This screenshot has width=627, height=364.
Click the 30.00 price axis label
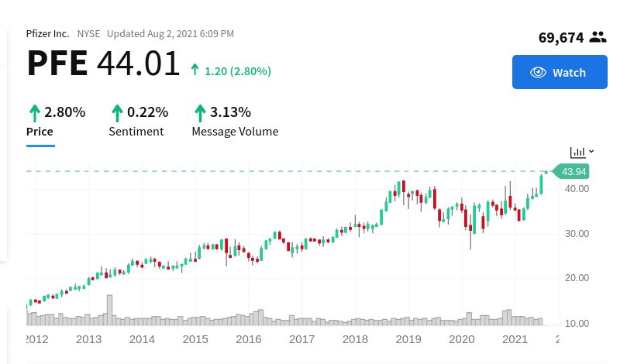(x=577, y=233)
